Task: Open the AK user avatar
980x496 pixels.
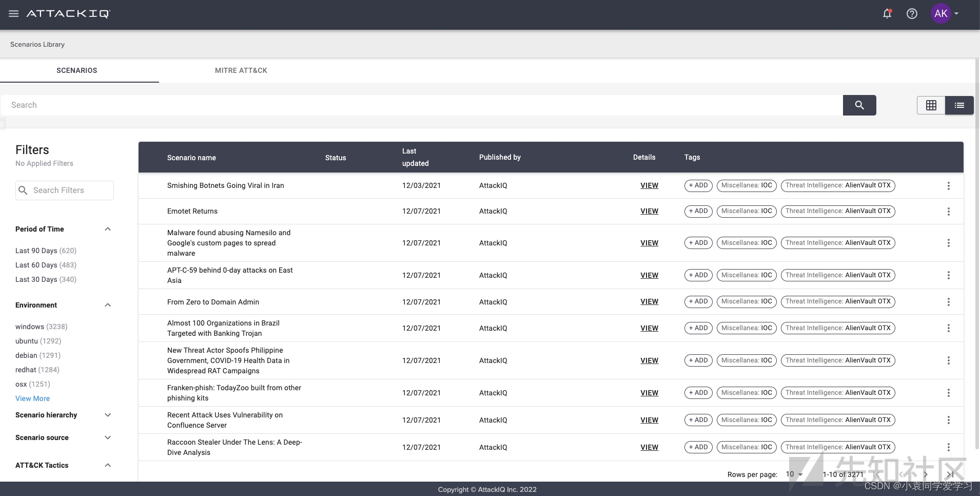Action: tap(941, 14)
